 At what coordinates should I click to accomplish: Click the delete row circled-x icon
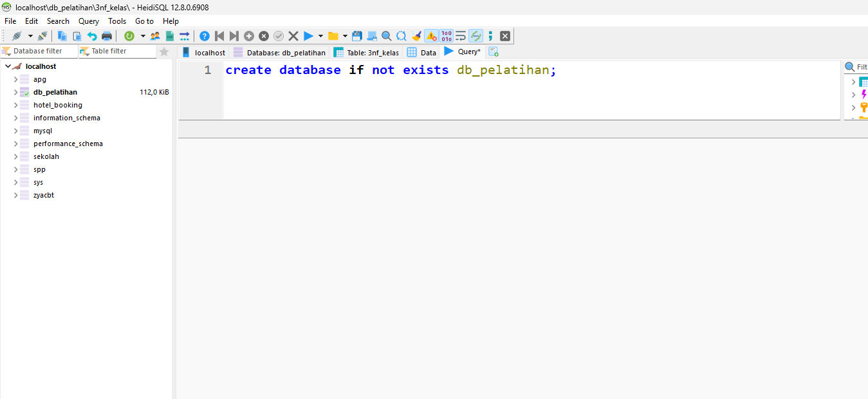(x=264, y=36)
